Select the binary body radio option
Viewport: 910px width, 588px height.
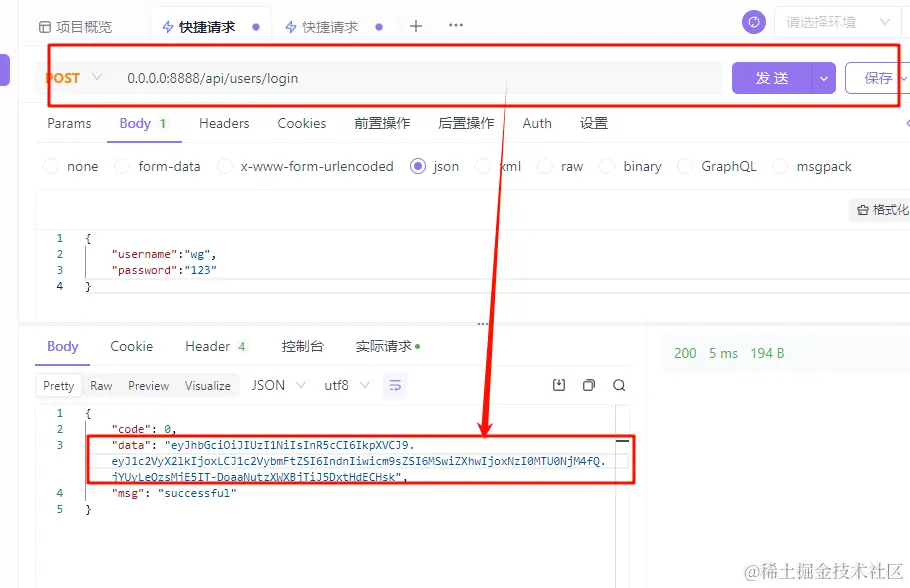pyautogui.click(x=607, y=167)
